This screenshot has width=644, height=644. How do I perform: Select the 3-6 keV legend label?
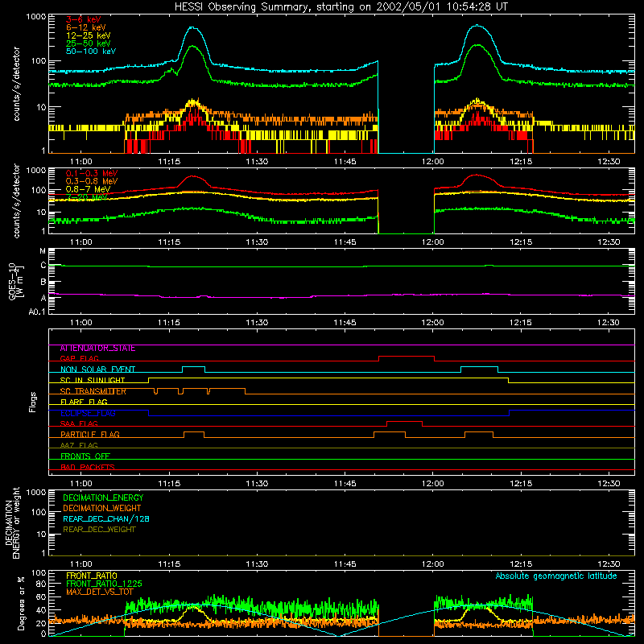[84, 19]
